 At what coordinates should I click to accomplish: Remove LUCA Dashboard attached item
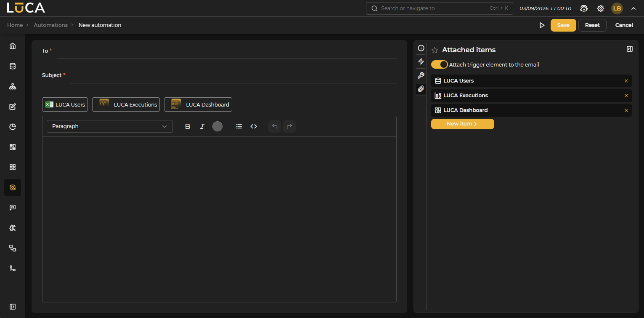pos(626,110)
